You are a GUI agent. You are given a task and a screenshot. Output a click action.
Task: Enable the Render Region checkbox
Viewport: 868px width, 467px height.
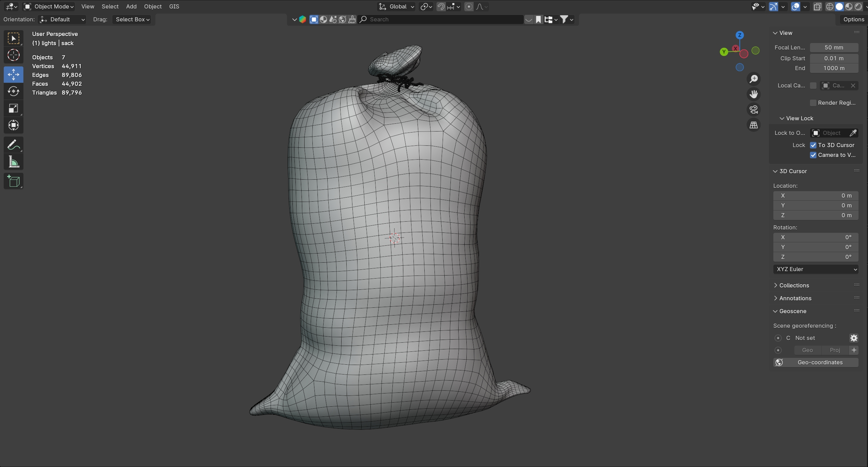coord(813,103)
